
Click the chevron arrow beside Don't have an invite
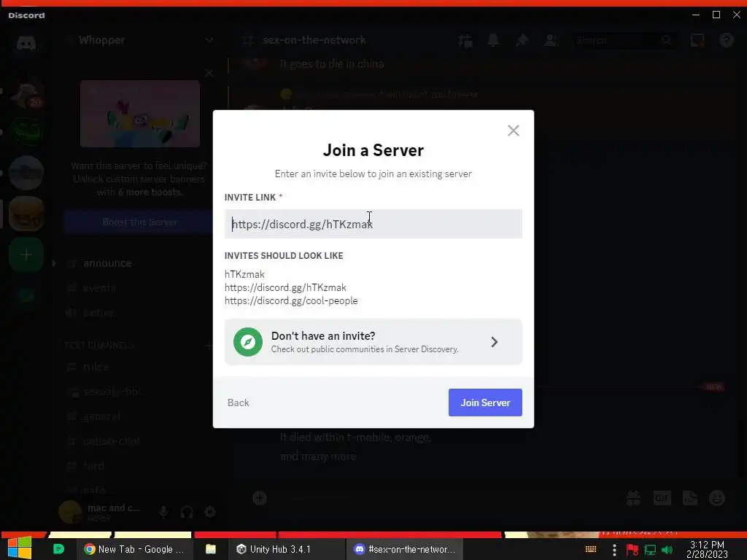(494, 342)
